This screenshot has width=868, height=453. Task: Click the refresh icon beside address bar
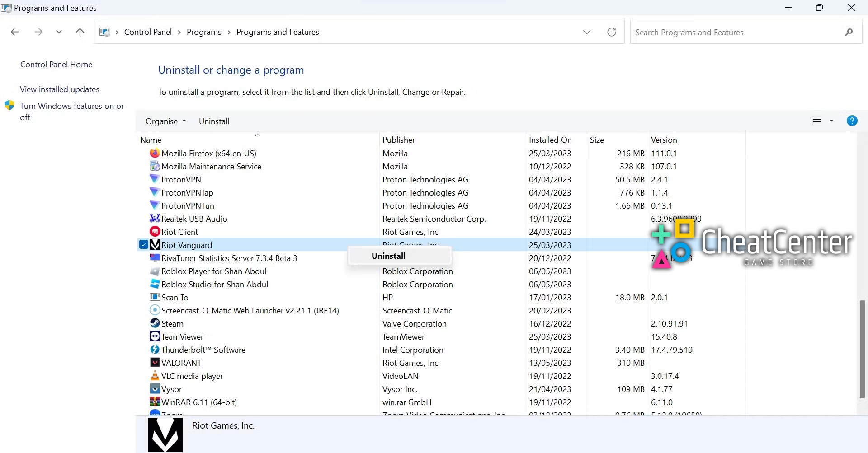[x=611, y=32]
